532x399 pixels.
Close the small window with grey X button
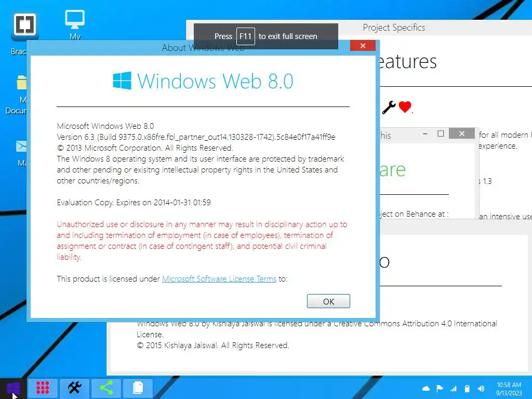tap(462, 134)
